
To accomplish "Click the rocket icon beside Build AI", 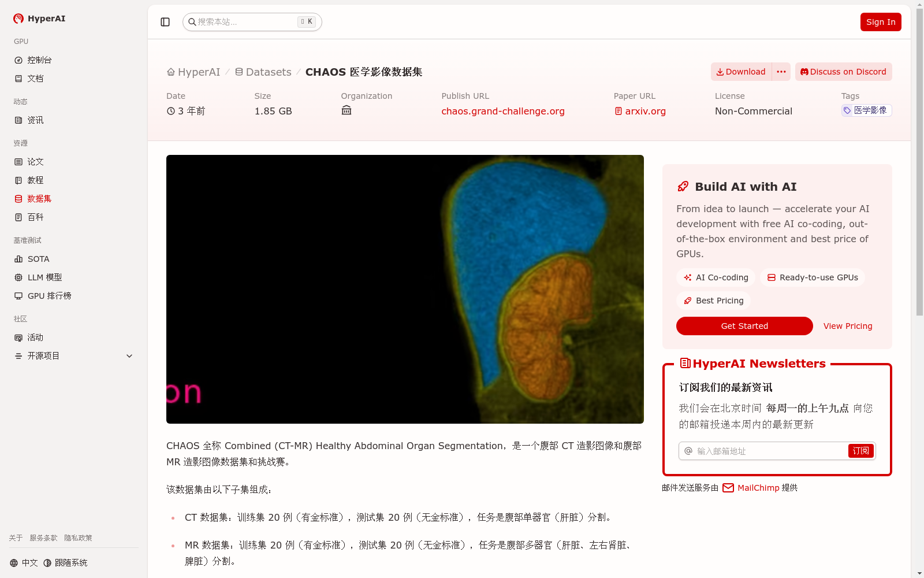I will coord(683,187).
